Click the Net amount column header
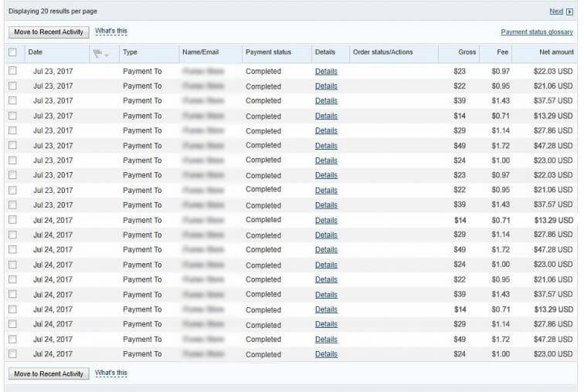 556,52
